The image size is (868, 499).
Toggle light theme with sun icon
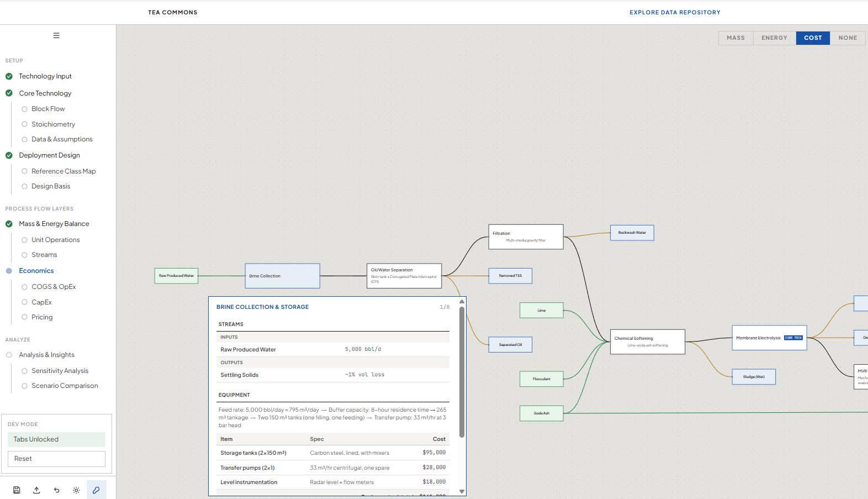click(76, 490)
